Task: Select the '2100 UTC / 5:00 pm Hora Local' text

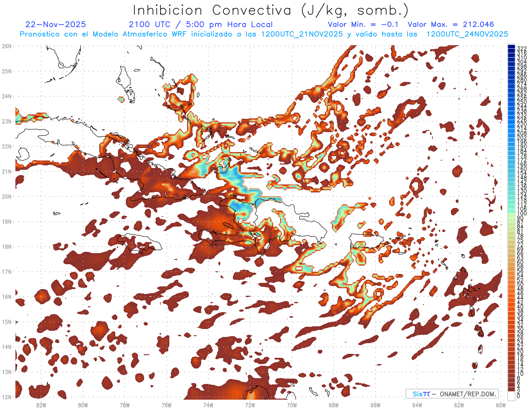Action: [x=200, y=24]
